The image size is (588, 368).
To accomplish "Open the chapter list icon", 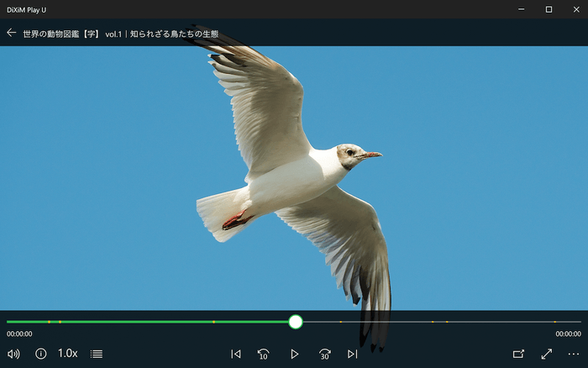I will click(97, 354).
